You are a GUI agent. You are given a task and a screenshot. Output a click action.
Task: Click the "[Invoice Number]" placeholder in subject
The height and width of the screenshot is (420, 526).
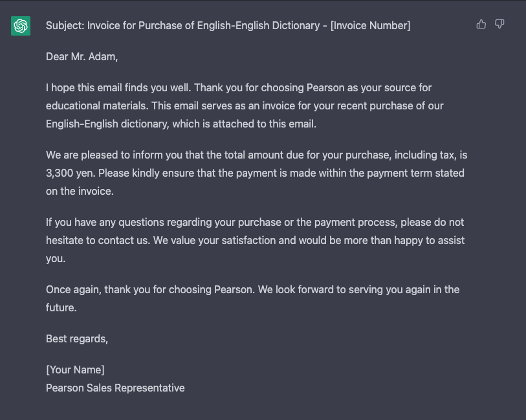point(370,26)
